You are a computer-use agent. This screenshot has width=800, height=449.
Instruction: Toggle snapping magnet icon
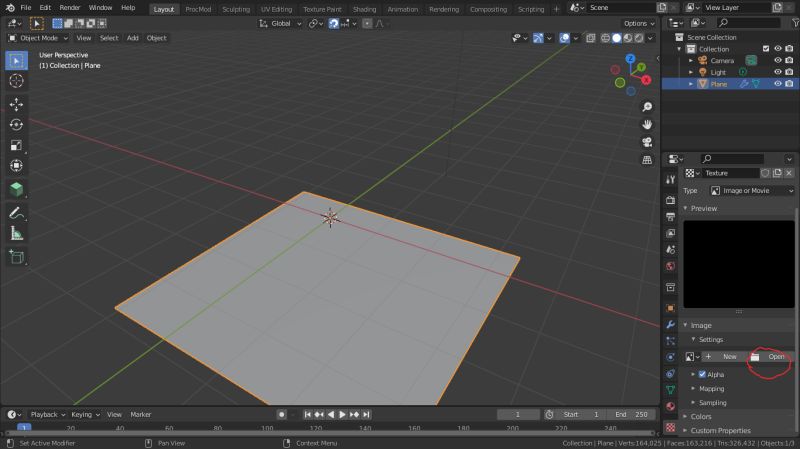333,23
